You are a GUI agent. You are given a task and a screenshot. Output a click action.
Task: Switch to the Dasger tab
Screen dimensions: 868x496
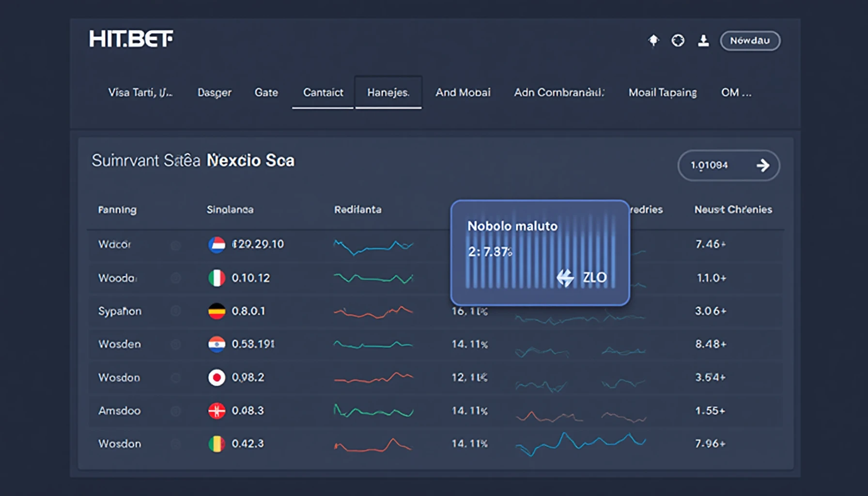(x=215, y=93)
